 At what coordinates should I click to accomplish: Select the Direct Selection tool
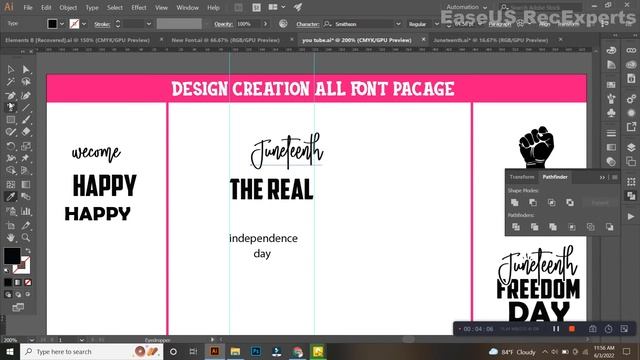pos(26,69)
